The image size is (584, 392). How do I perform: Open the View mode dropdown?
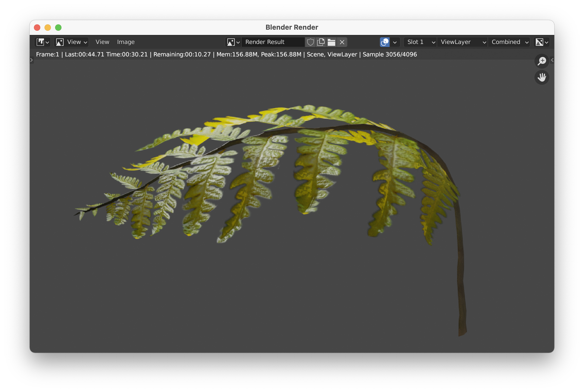71,42
